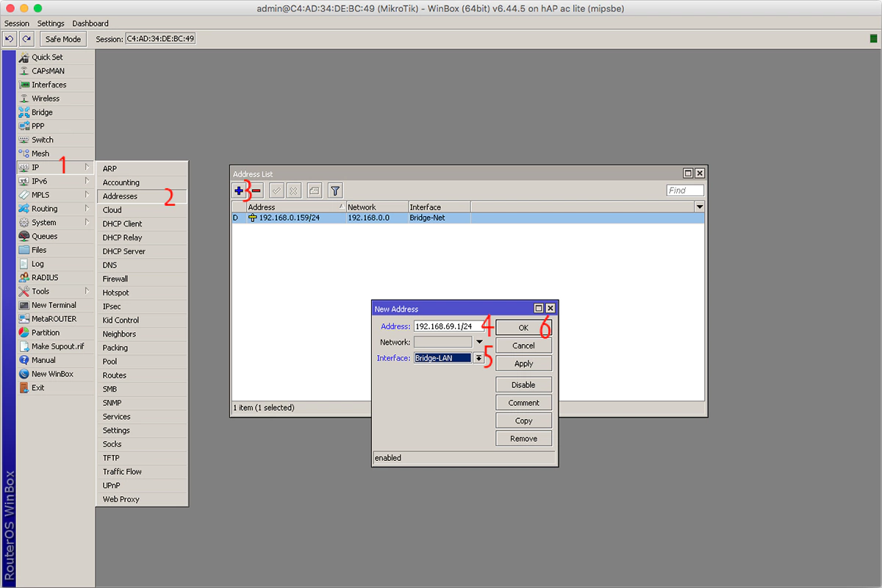Click the redo arrow in toolbar

pyautogui.click(x=26, y=38)
